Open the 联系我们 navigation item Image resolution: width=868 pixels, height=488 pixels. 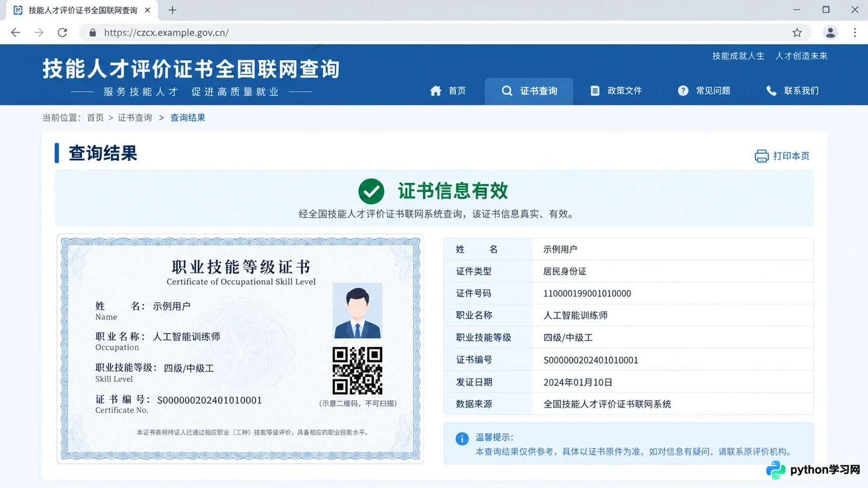[x=792, y=90]
